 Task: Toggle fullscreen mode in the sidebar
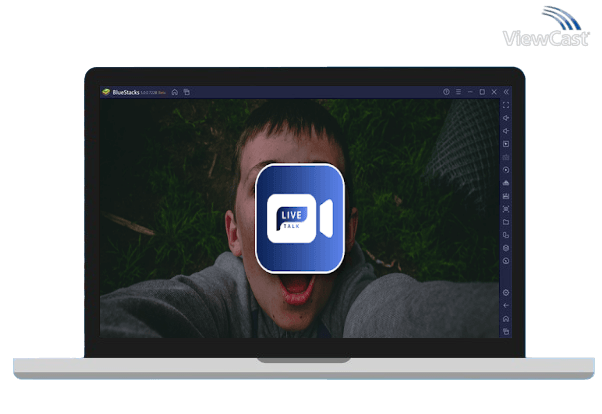(506, 105)
